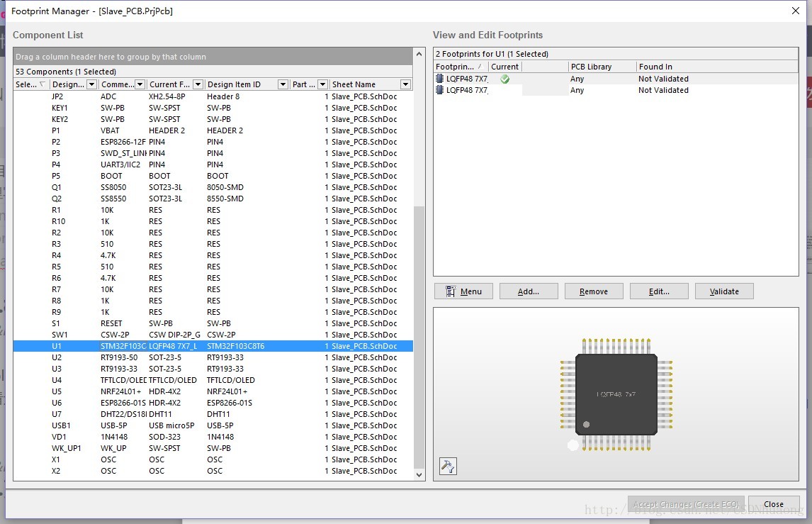Click the green Current checkmark icon

tap(504, 79)
